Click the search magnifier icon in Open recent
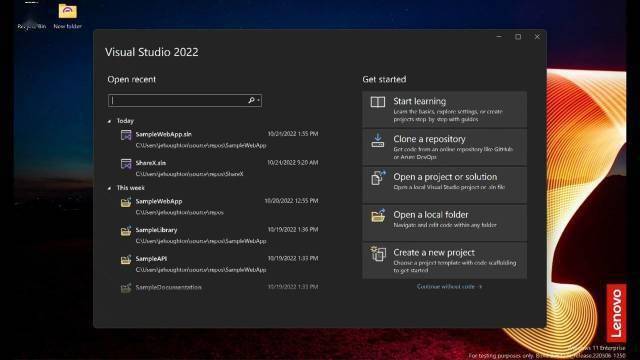 [x=251, y=100]
